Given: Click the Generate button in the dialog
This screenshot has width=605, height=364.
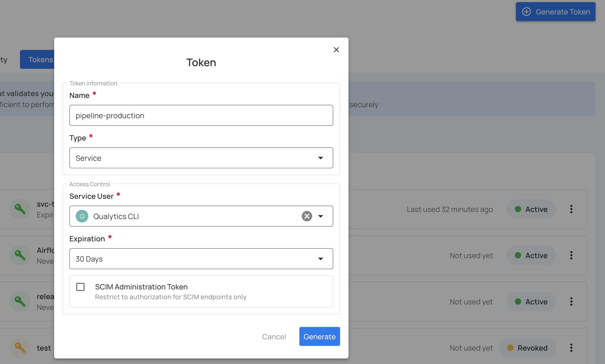Looking at the screenshot, I should click(x=319, y=336).
